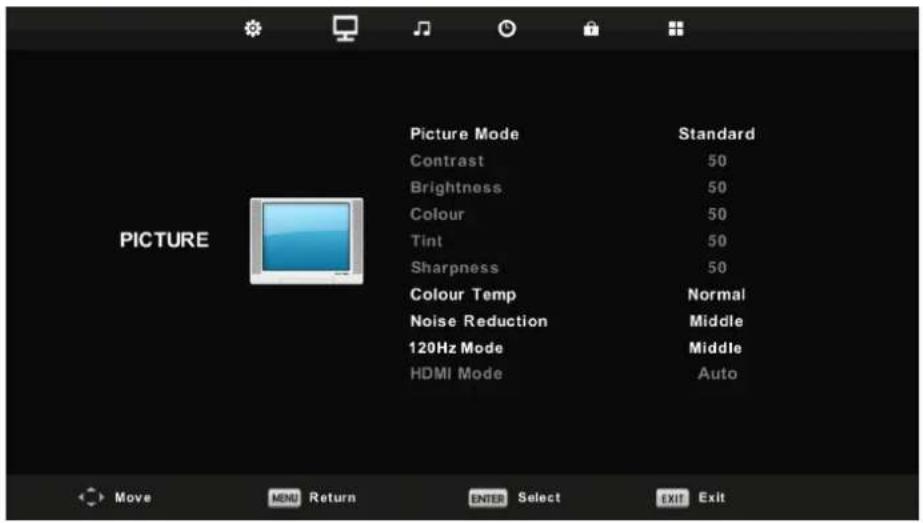923x523 pixels.
Task: Click the Return label
Action: 333,498
